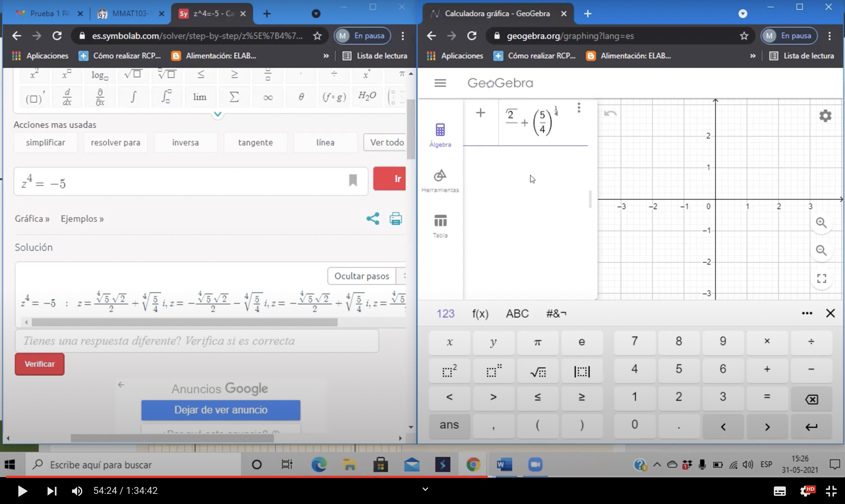845x504 pixels.
Task: Click GeoGebra undo arrow
Action: (610, 113)
